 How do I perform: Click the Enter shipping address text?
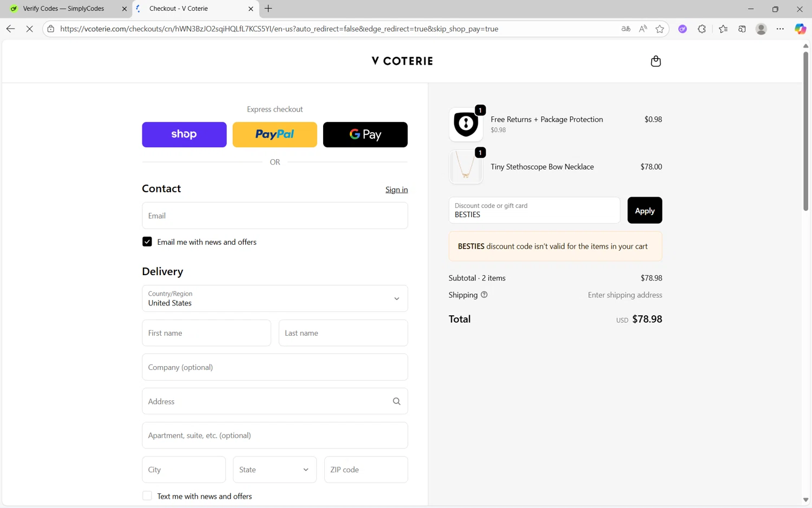pyautogui.click(x=625, y=295)
